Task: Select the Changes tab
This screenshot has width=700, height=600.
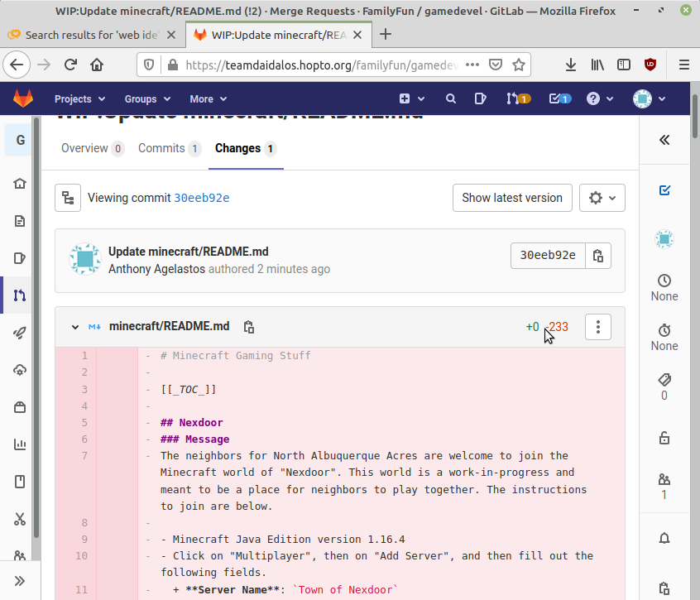Action: (x=246, y=148)
